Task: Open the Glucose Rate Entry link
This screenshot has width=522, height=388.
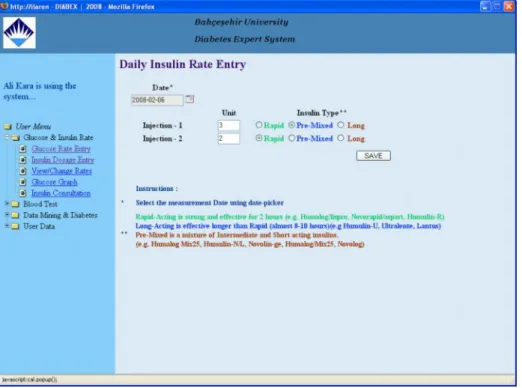Action: (x=61, y=149)
